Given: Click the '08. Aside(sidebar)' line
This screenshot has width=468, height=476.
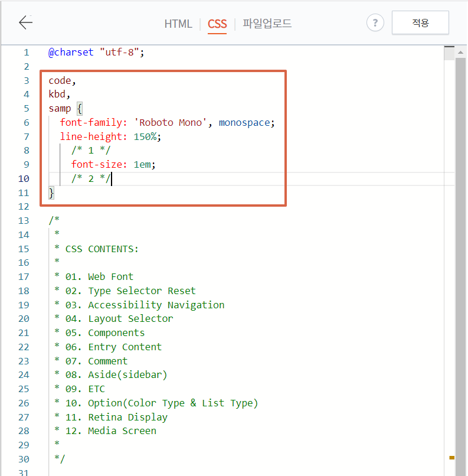Looking at the screenshot, I should pos(111,374).
